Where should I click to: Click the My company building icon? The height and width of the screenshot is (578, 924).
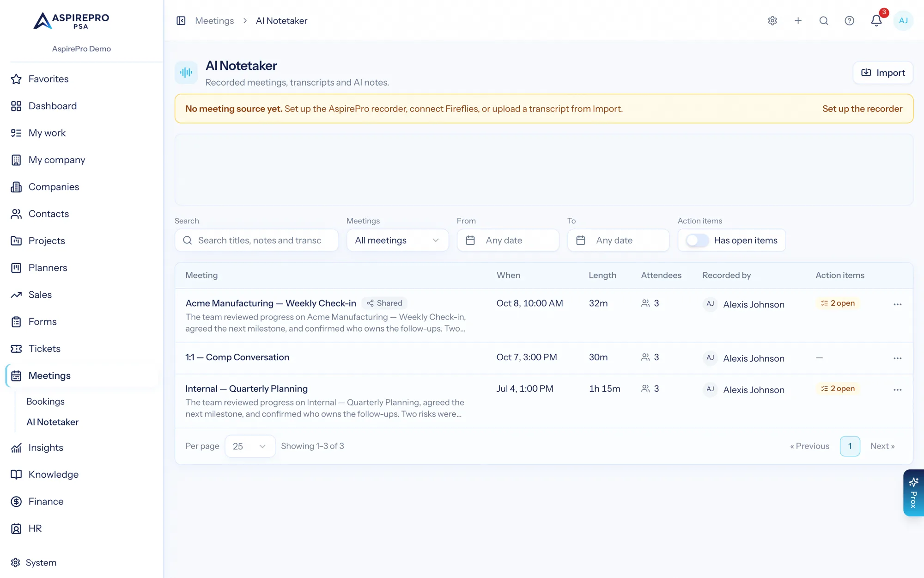[x=16, y=160]
